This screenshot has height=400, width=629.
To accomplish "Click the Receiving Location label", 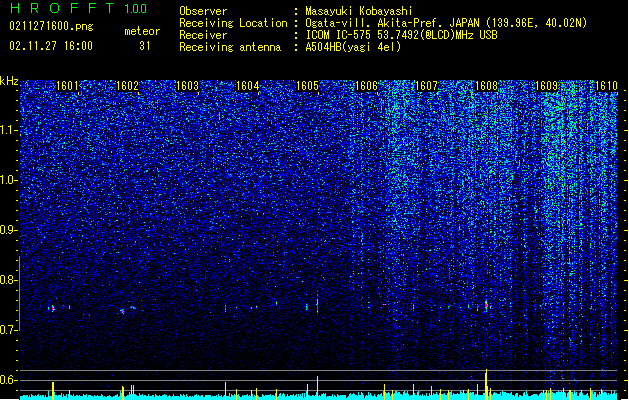I will 233,23.
